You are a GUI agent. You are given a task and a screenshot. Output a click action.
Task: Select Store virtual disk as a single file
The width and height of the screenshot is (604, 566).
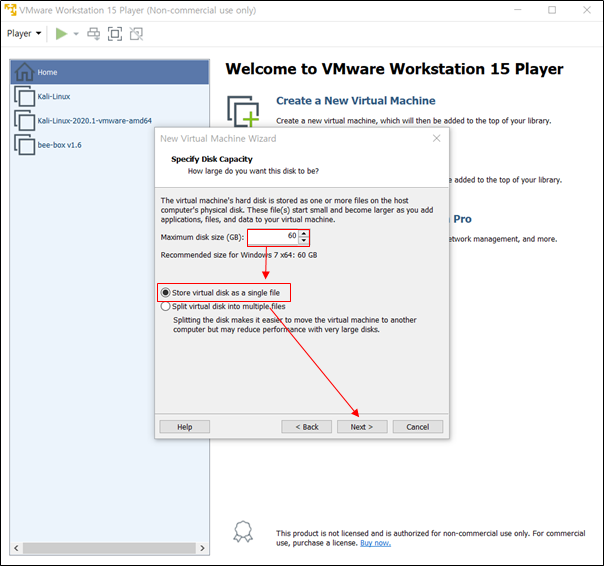pyautogui.click(x=221, y=293)
